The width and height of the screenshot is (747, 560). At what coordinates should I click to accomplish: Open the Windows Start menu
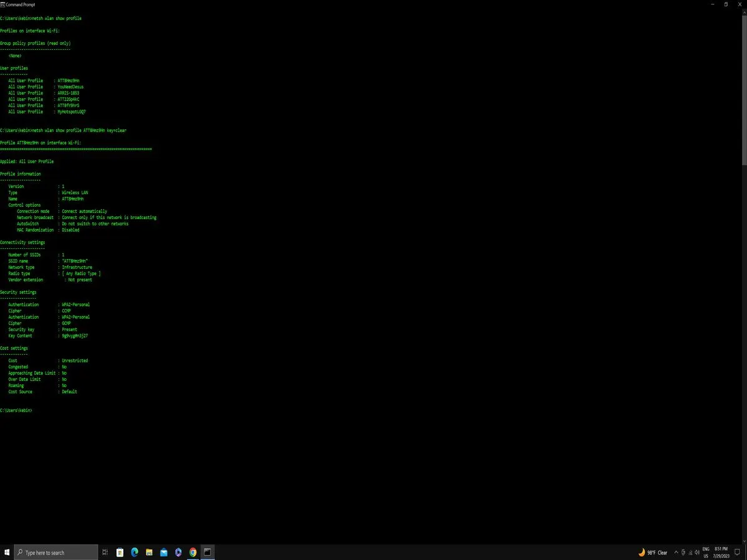coord(7,552)
